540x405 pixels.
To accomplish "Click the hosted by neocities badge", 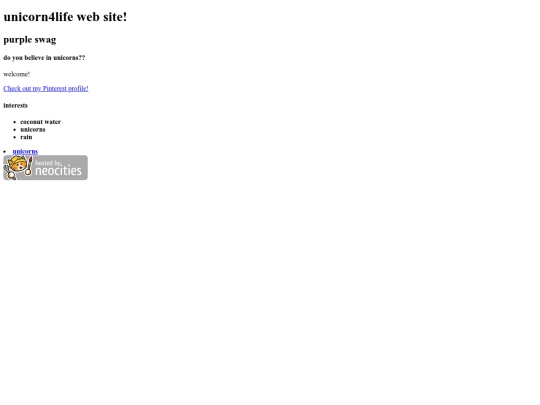I will [45, 168].
